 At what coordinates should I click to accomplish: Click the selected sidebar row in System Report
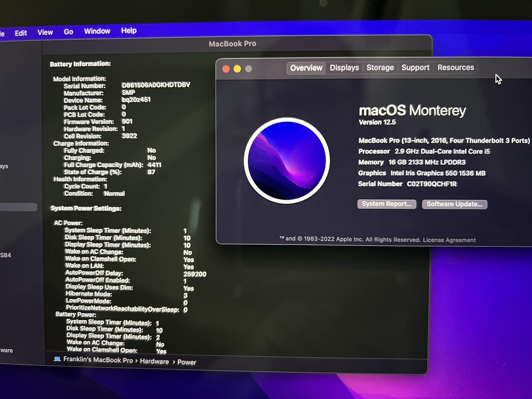point(18,207)
